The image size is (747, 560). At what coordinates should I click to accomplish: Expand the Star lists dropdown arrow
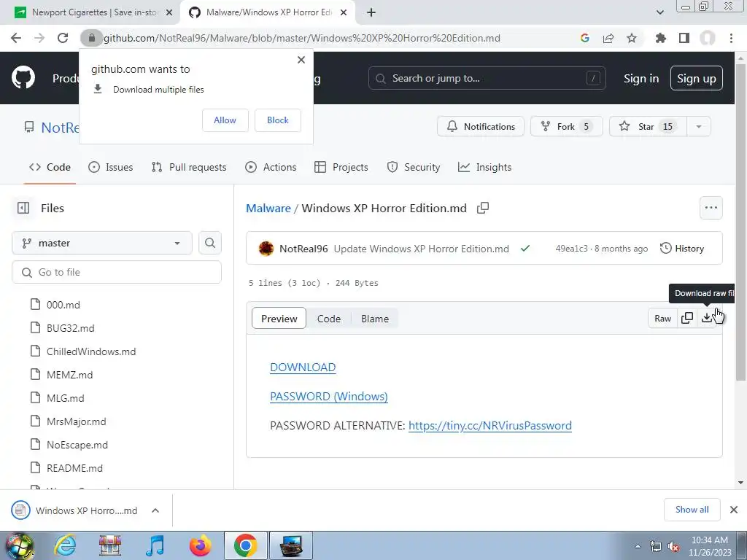(699, 127)
